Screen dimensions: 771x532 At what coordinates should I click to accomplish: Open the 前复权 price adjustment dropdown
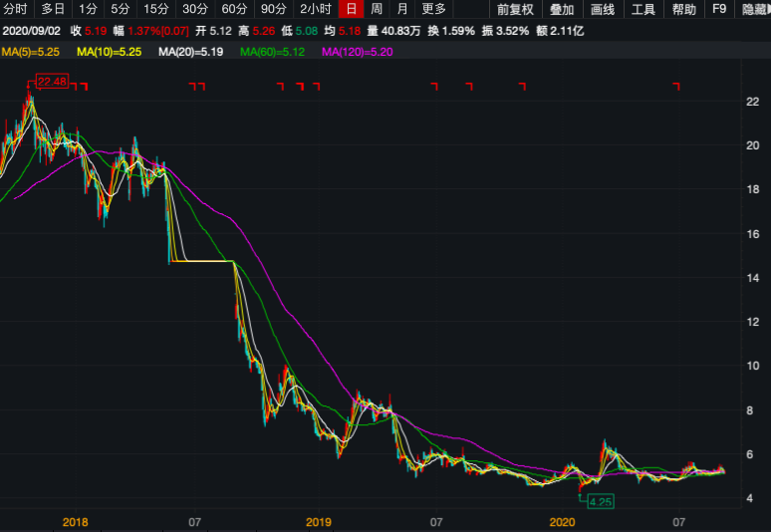point(515,9)
